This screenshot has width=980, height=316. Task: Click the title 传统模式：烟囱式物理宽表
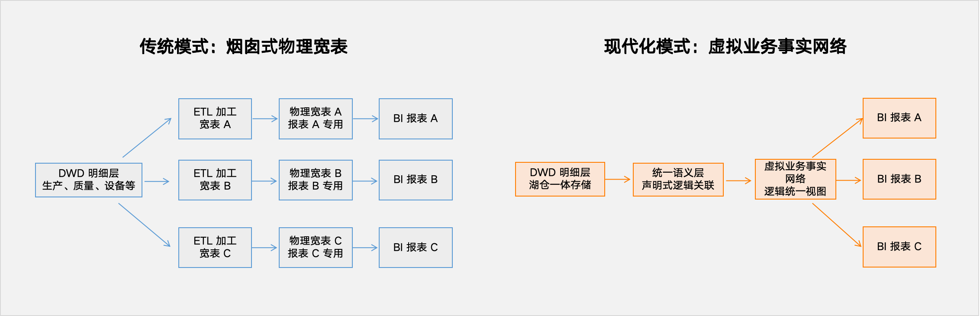(x=243, y=47)
